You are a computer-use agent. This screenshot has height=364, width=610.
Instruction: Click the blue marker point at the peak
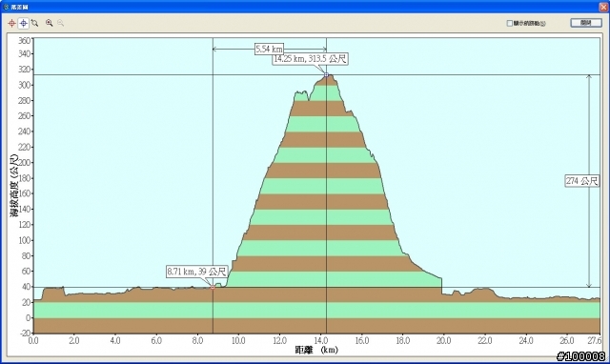coord(326,74)
